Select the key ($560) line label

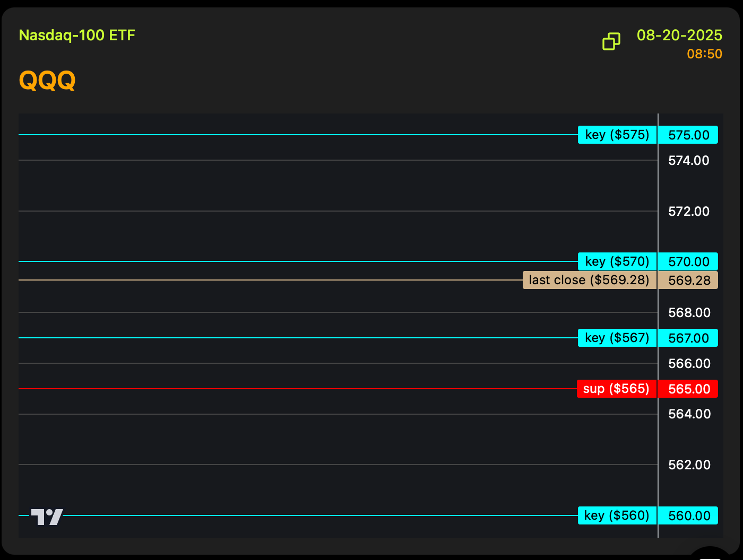click(x=617, y=515)
